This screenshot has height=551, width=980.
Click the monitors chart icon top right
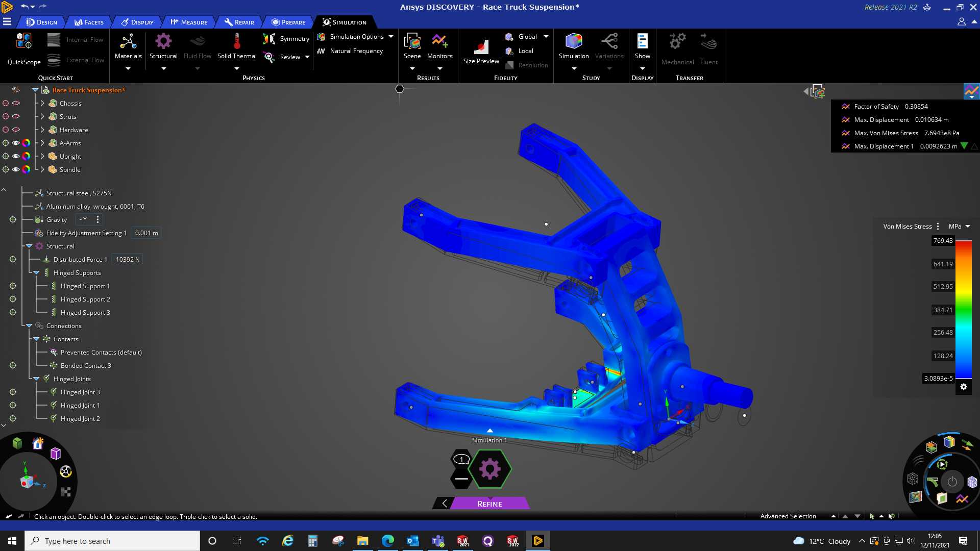[x=971, y=92]
